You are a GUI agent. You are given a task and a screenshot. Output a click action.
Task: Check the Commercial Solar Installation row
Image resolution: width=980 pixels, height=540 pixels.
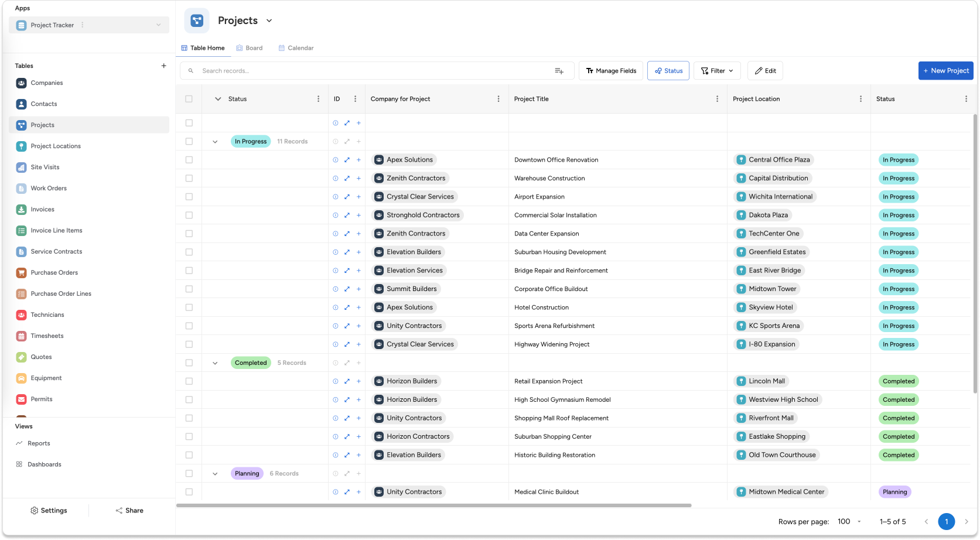pos(189,215)
